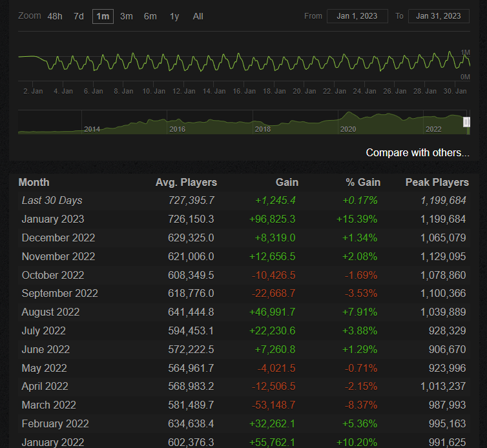The width and height of the screenshot is (487, 448).
Task: Edit the To date field
Action: [439, 16]
